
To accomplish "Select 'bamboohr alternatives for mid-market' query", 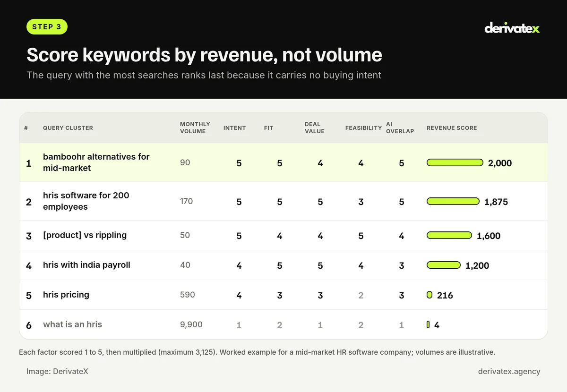I will click(96, 162).
